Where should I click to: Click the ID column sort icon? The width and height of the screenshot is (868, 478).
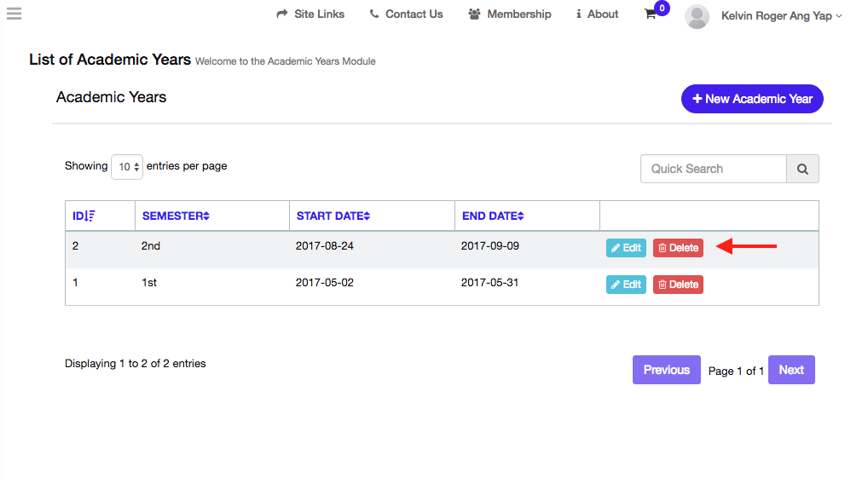(x=90, y=216)
